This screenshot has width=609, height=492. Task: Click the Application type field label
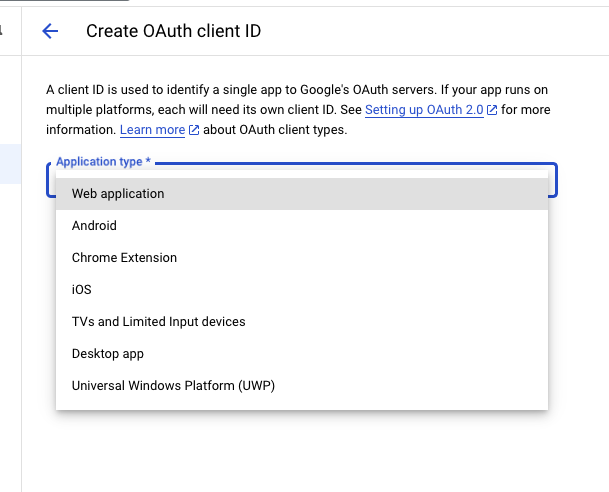tap(103, 162)
